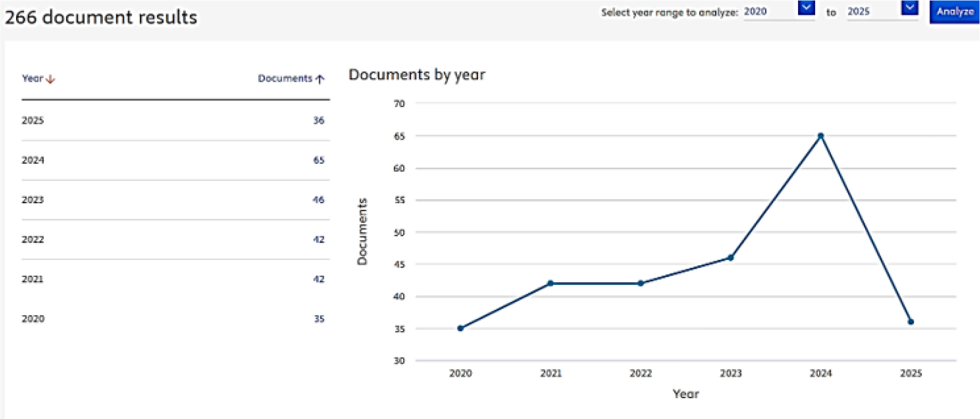Open the 46 documents link for 2023
The height and width of the screenshot is (419, 980).
319,200
